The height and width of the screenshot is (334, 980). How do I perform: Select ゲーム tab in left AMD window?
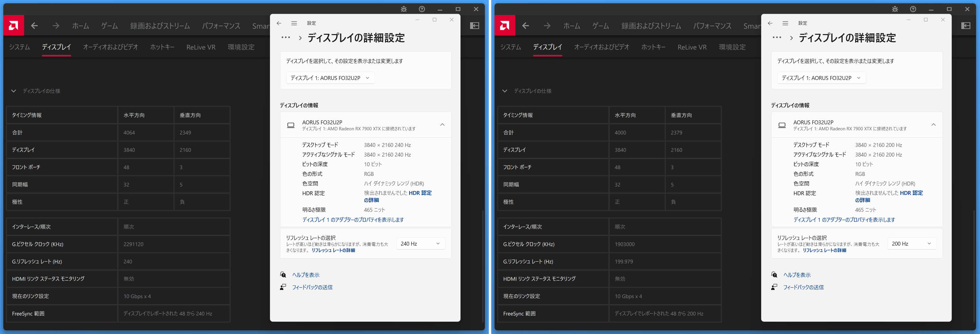point(109,26)
